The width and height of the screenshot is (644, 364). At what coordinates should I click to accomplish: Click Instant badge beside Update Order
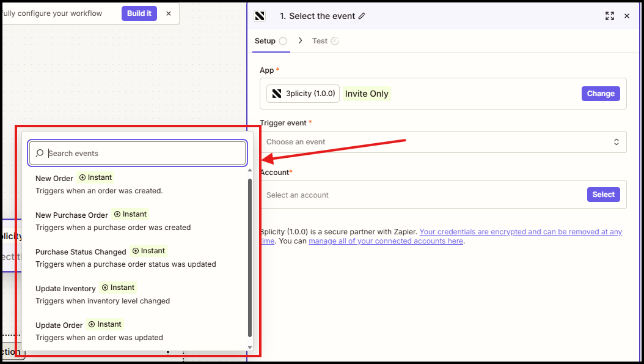[105, 324]
